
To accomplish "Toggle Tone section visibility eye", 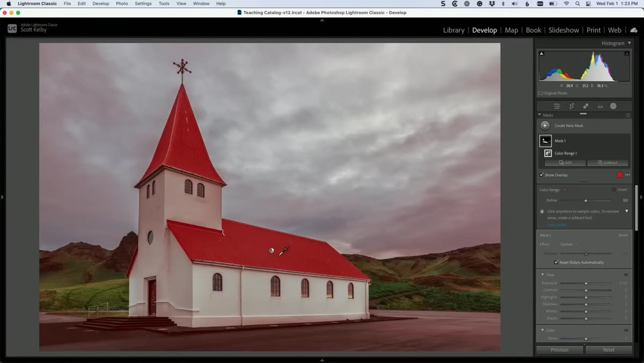I will 626,275.
